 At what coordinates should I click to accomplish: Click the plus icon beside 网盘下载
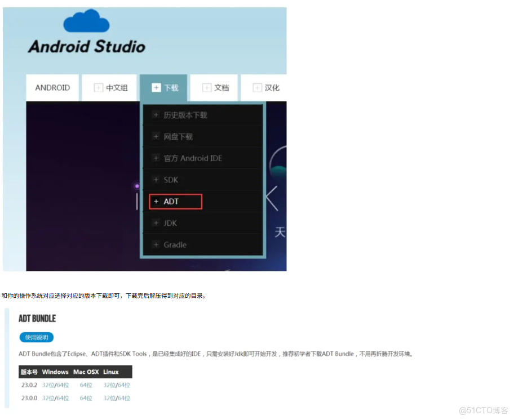[156, 136]
